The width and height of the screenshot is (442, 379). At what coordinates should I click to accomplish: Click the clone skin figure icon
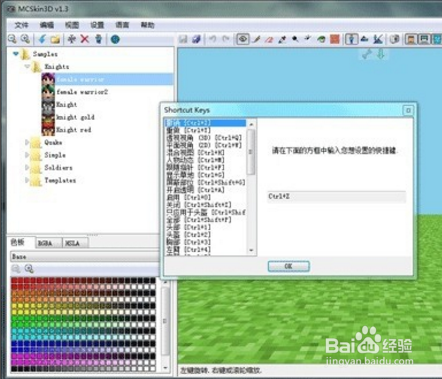[x=98, y=39]
